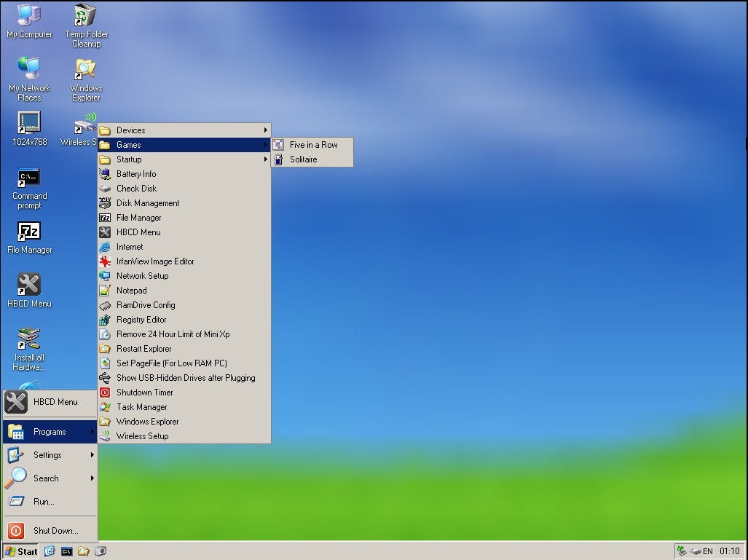This screenshot has width=748, height=560.
Task: Expand the Startup submenu
Action: (184, 159)
